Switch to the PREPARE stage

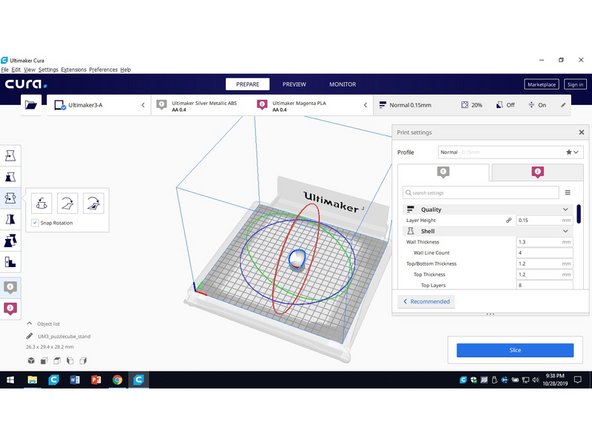tap(248, 84)
